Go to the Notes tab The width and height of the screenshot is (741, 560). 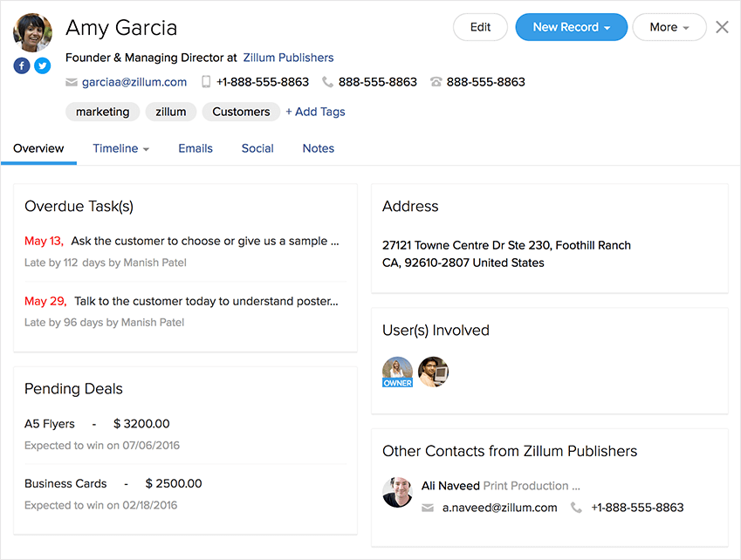tap(319, 148)
